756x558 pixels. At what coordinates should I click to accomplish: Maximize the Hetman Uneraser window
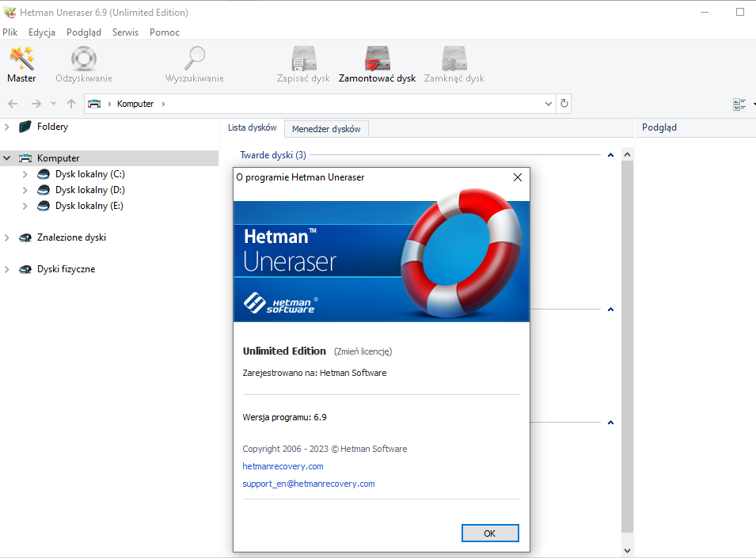[x=740, y=12]
